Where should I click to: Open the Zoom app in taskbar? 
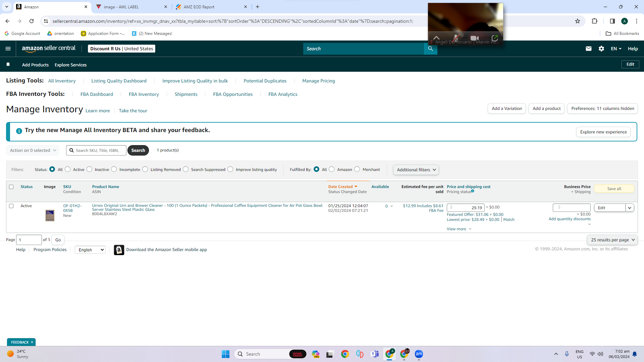click(x=419, y=354)
